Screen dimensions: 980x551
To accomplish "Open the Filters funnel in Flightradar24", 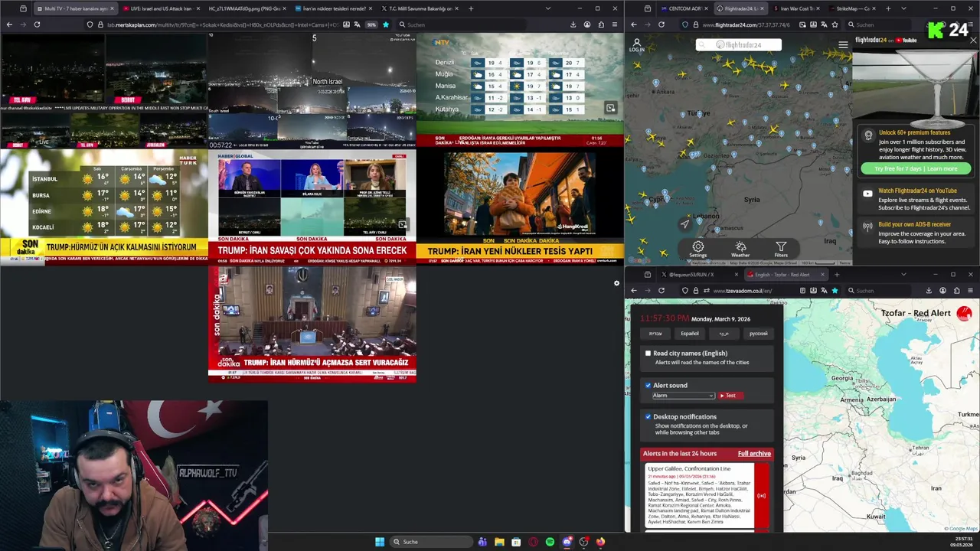I will [x=781, y=249].
